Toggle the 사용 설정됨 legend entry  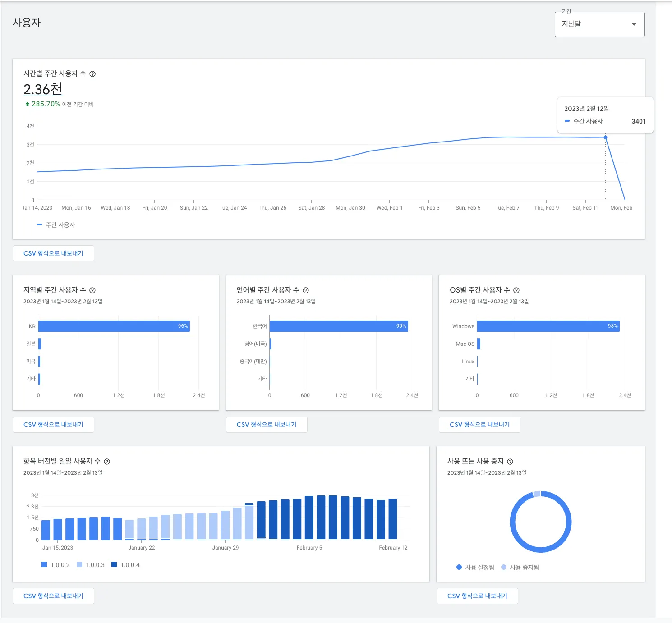(475, 568)
